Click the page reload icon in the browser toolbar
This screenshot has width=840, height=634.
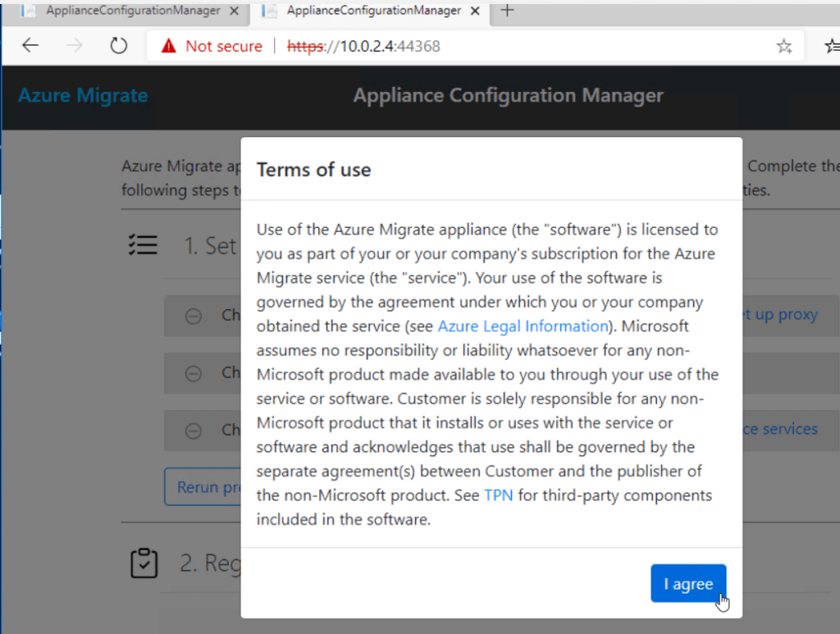(118, 45)
